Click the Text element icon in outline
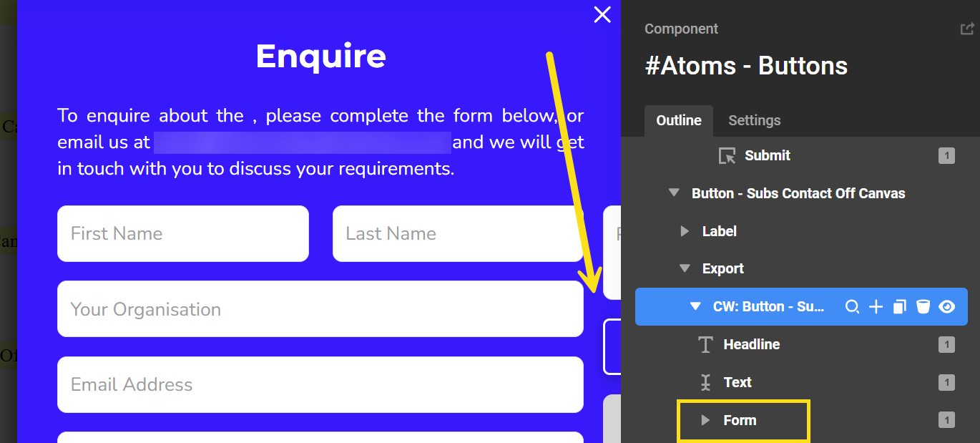 click(x=705, y=383)
